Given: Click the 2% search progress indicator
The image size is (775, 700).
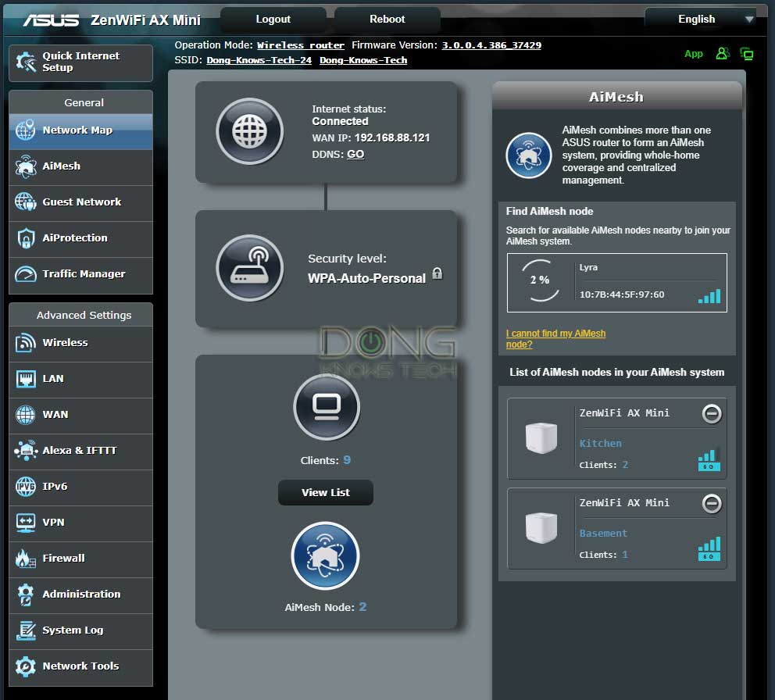Looking at the screenshot, I should (x=540, y=280).
